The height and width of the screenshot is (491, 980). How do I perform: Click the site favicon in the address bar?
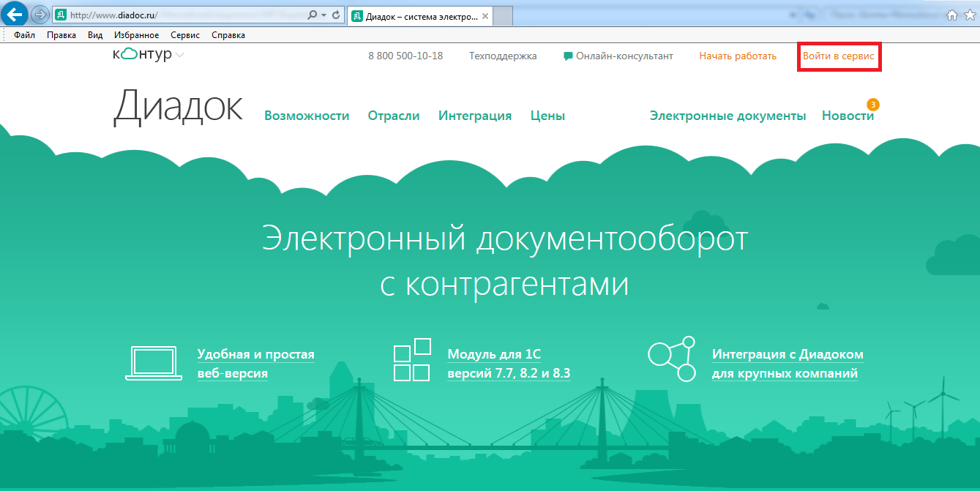[61, 15]
